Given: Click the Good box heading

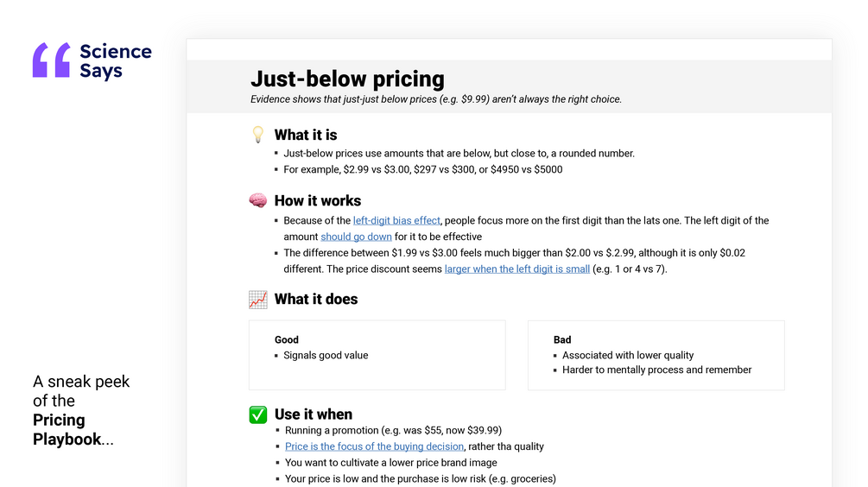Looking at the screenshot, I should point(287,340).
